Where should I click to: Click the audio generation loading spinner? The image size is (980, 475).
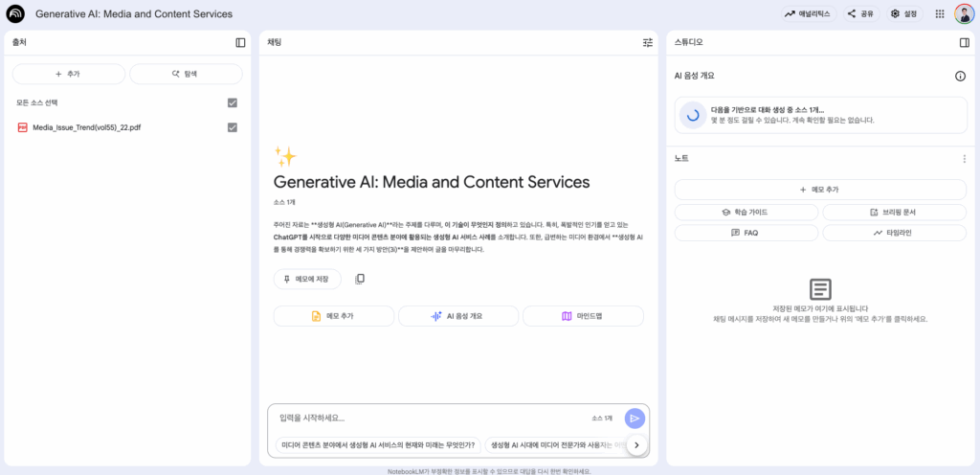pos(692,115)
